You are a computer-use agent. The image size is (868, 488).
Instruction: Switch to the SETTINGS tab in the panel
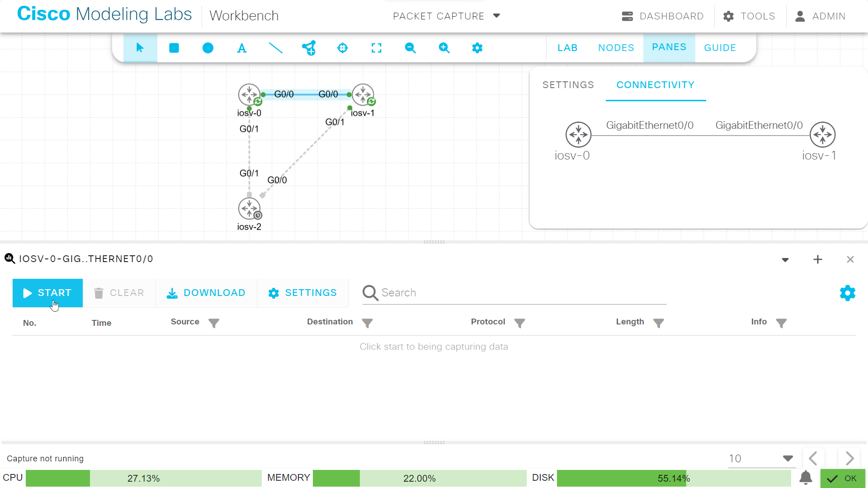(568, 85)
